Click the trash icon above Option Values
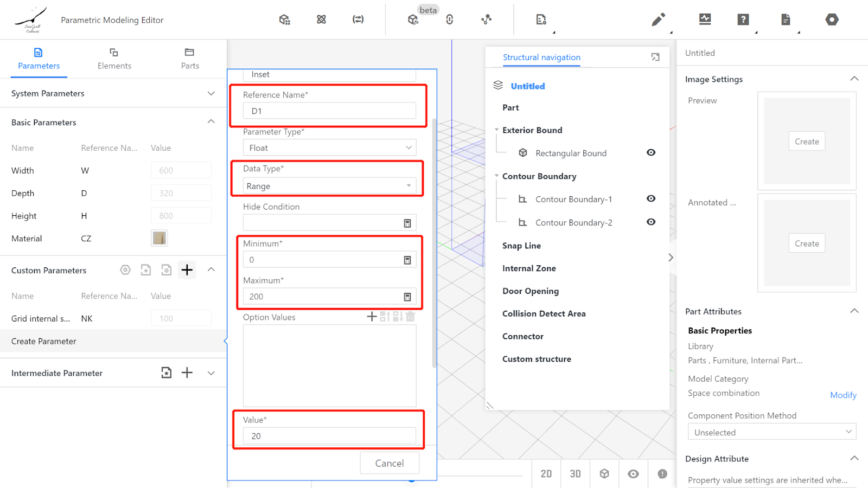Screen dimensions: 868x488 [x=411, y=317]
